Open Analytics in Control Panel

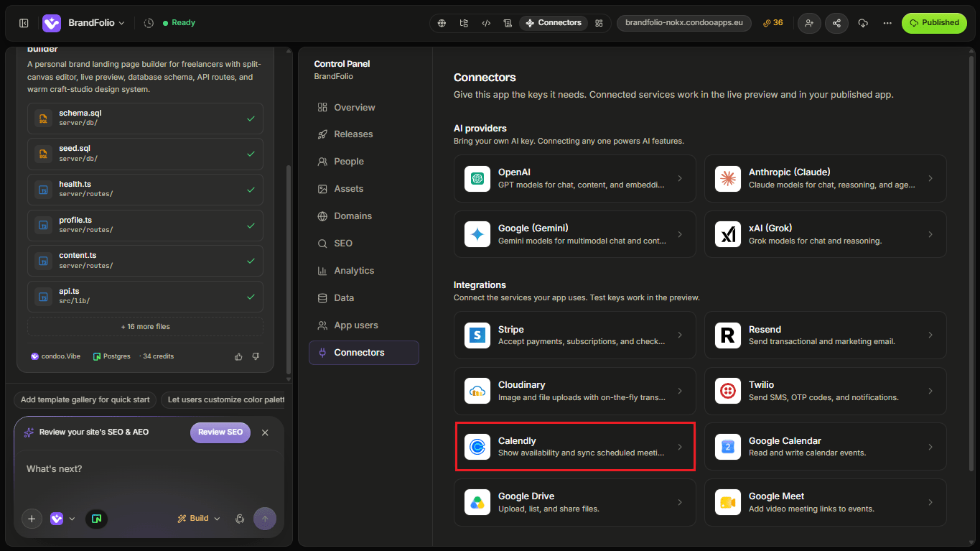364,271
